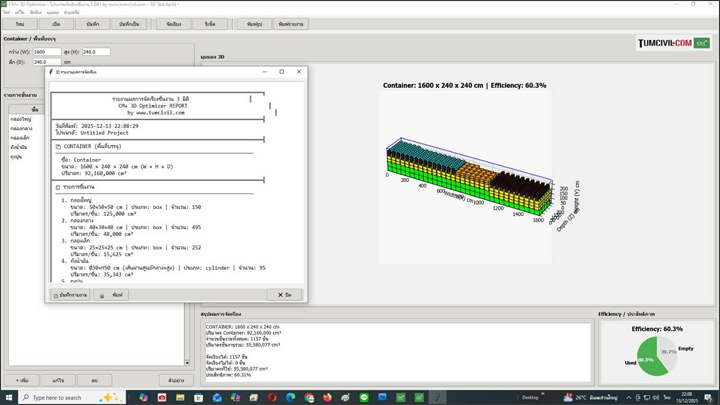Open the LINE app on the taskbar

364,397
